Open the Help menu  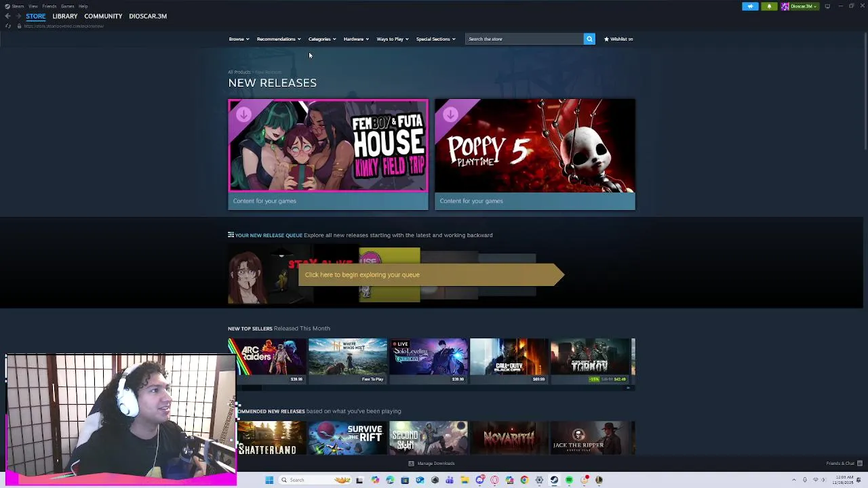pyautogui.click(x=83, y=6)
